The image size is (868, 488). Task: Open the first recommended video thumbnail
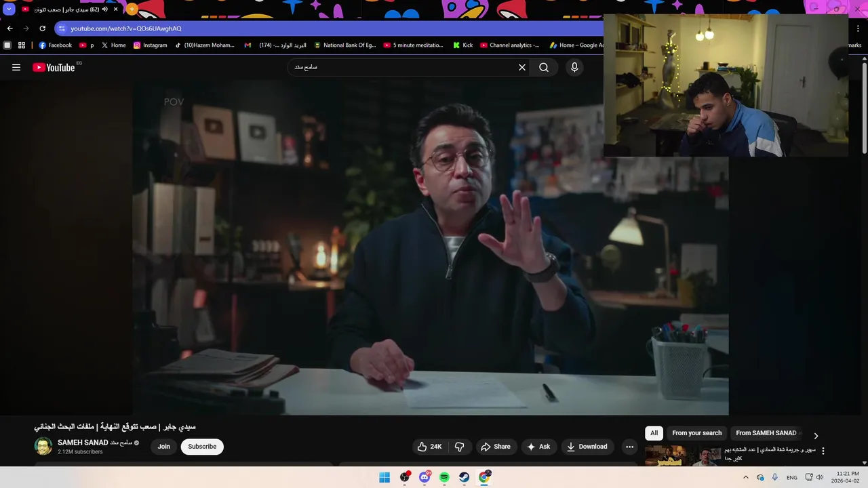tap(682, 456)
